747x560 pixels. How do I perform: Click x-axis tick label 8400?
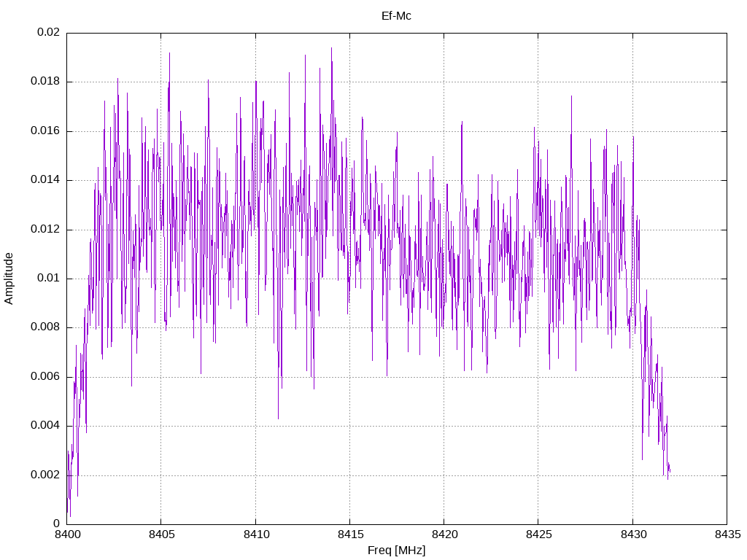[x=67, y=534]
